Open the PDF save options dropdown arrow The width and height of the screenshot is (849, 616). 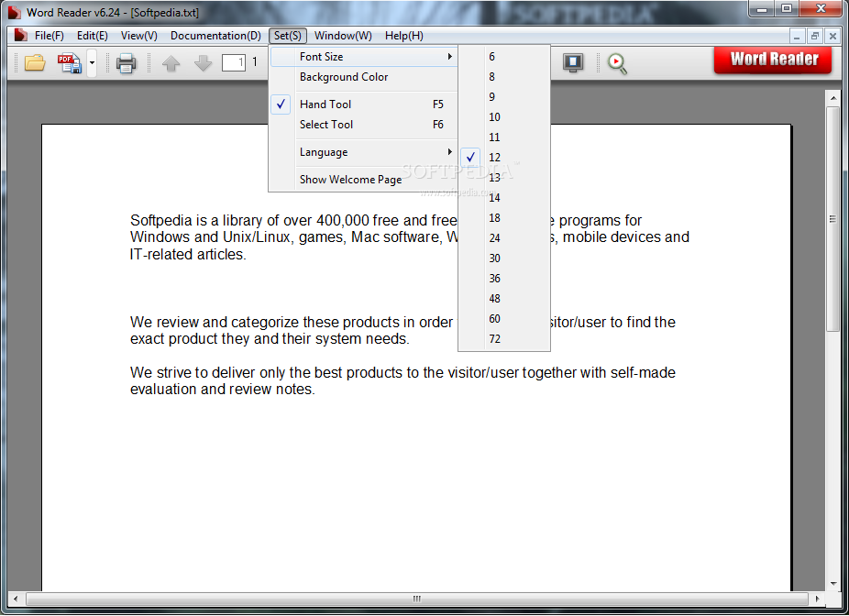point(92,62)
